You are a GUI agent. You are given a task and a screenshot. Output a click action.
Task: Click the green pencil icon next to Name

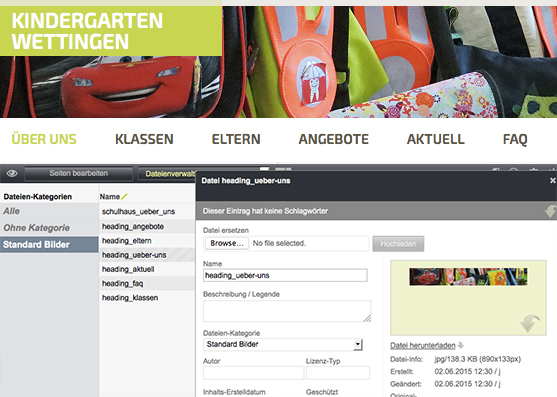[124, 196]
